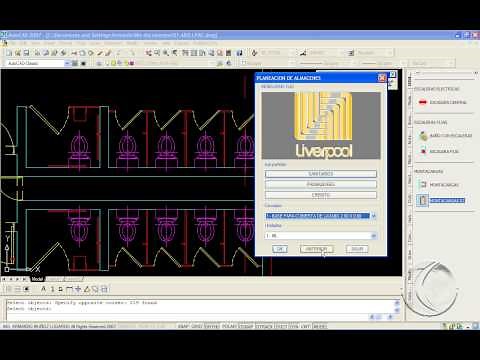This screenshot has width=480, height=360.
Task: Open the View menu
Action: (36, 43)
